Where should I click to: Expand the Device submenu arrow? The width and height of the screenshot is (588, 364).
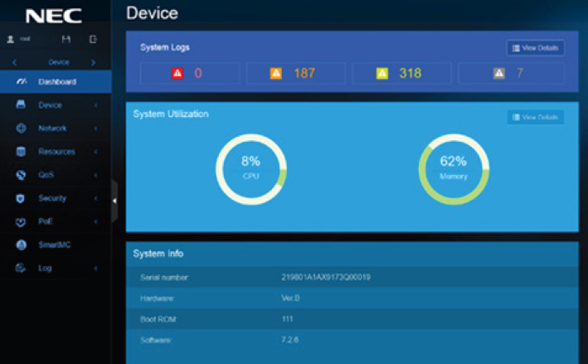click(x=95, y=105)
